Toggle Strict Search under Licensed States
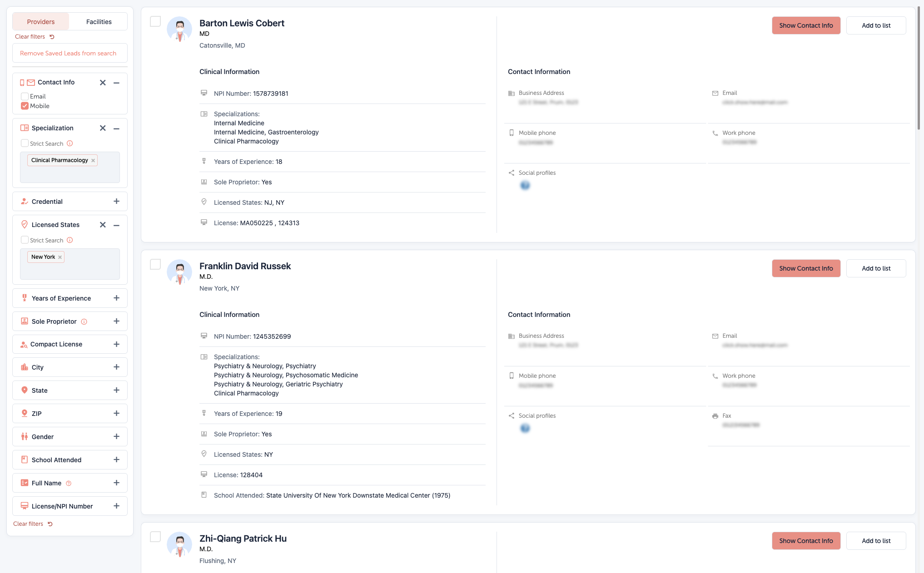 (x=25, y=240)
